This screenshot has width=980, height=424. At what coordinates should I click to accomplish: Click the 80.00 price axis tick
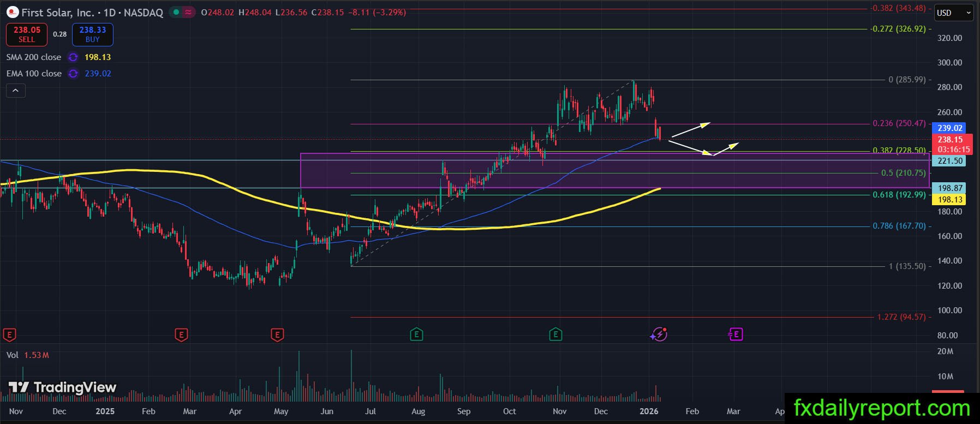[x=947, y=336]
